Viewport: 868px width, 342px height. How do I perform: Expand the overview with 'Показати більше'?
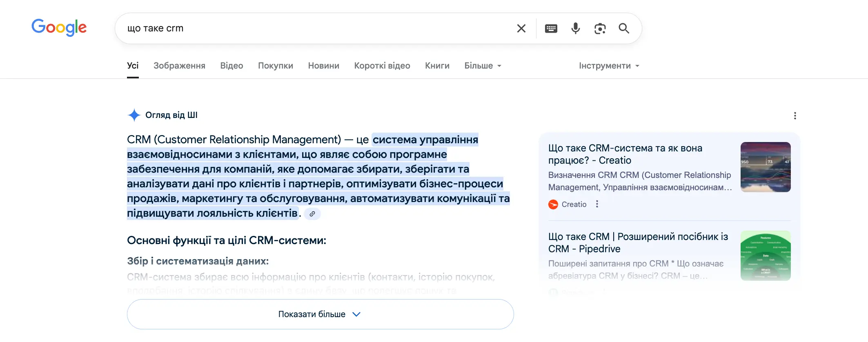(320, 314)
